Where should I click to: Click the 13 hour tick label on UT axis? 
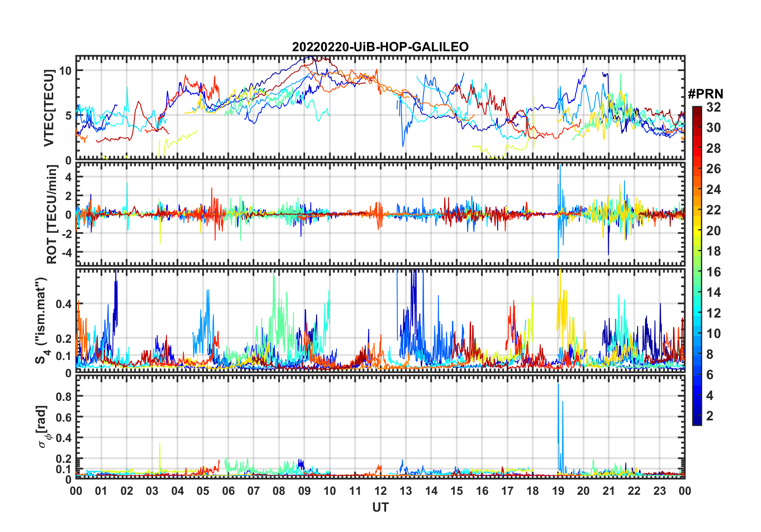[406, 491]
